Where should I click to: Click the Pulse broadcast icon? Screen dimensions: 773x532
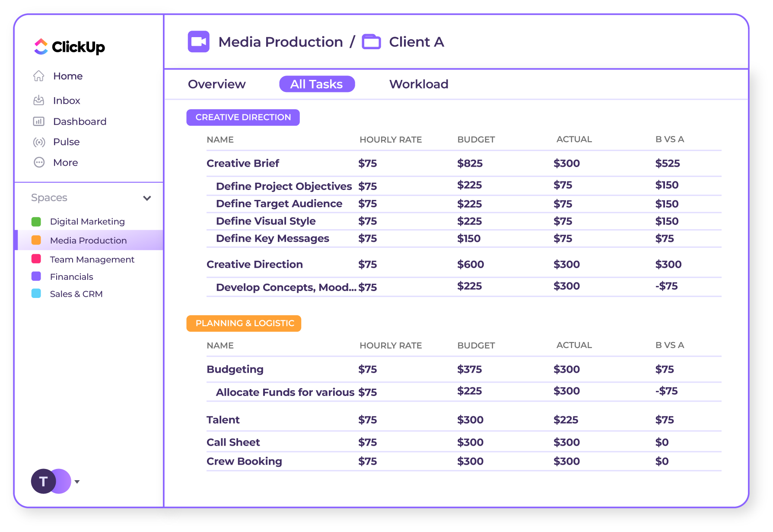tap(39, 142)
